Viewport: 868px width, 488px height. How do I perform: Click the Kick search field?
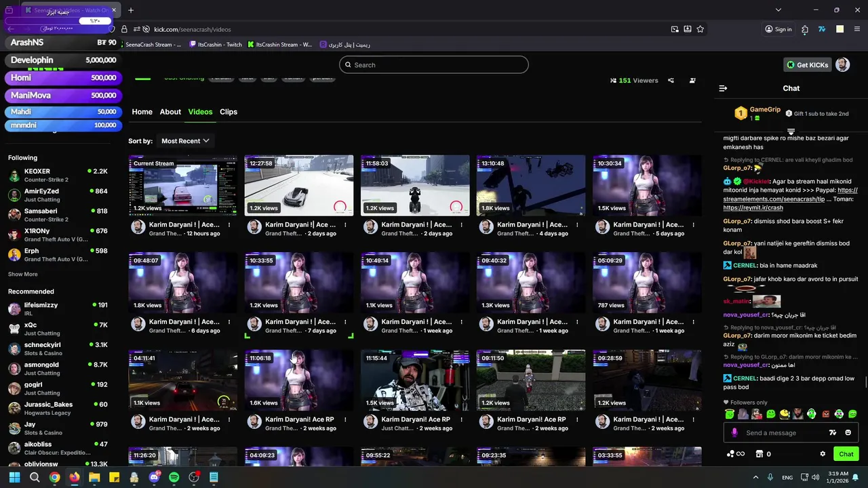(434, 65)
